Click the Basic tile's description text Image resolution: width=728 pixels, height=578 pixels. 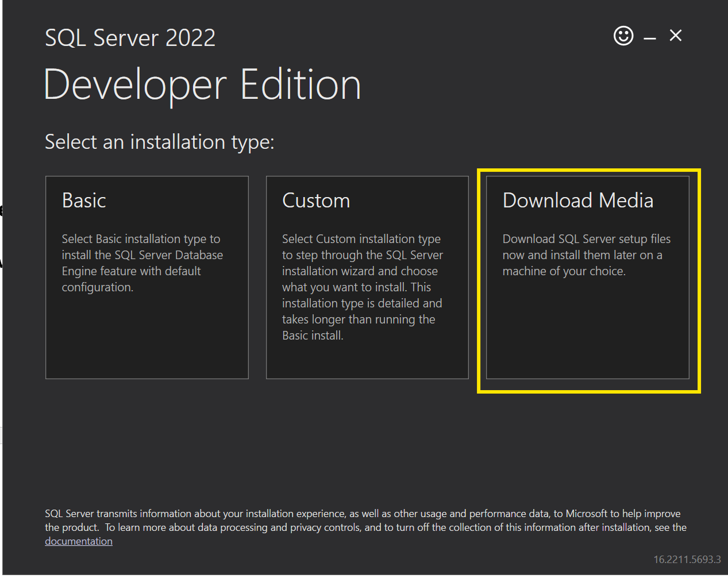coord(142,263)
